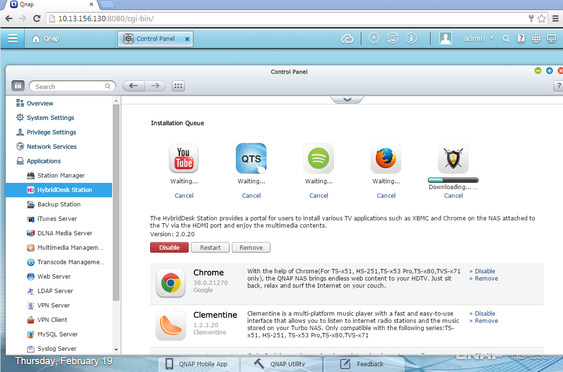This screenshot has width=563, height=372.
Task: Cancel the Firefox installation
Action: coord(386,196)
